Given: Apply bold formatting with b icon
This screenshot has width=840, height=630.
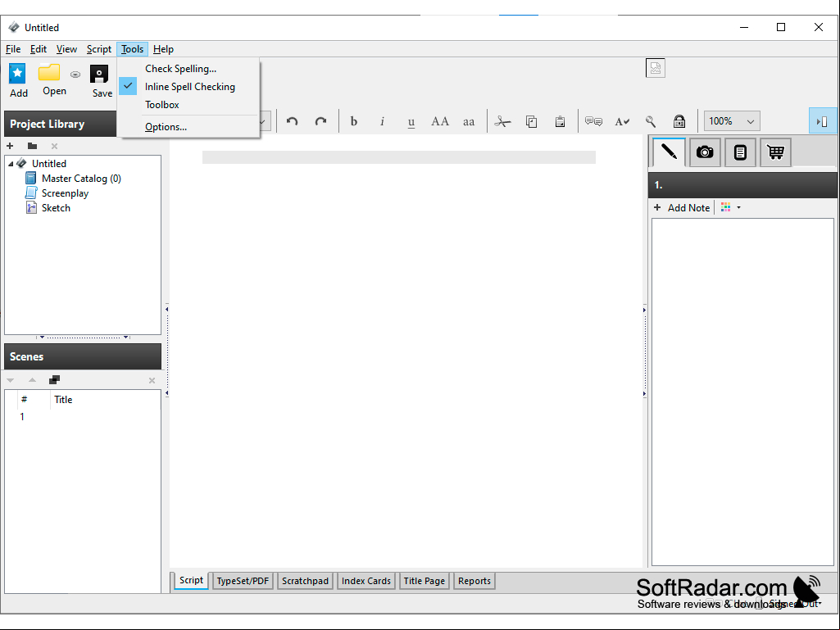Looking at the screenshot, I should click(353, 121).
